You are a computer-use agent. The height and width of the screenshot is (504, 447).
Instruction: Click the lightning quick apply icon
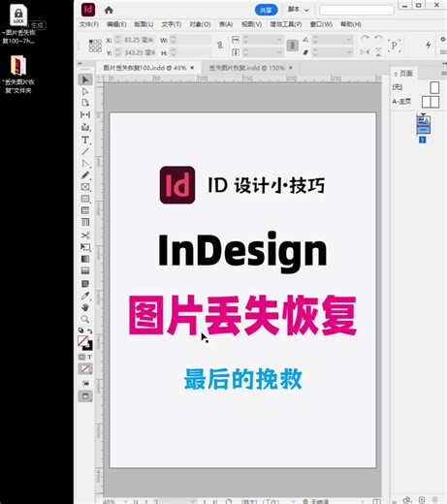429,45
